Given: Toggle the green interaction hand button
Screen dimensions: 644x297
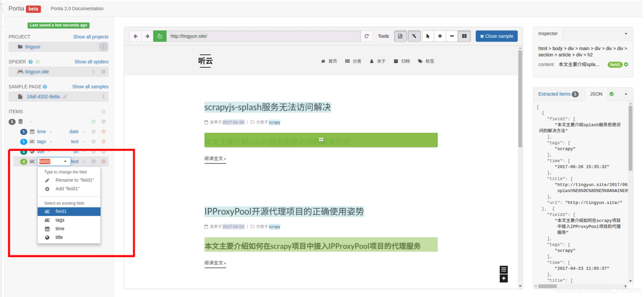Looking at the screenshot, I should click(160, 36).
